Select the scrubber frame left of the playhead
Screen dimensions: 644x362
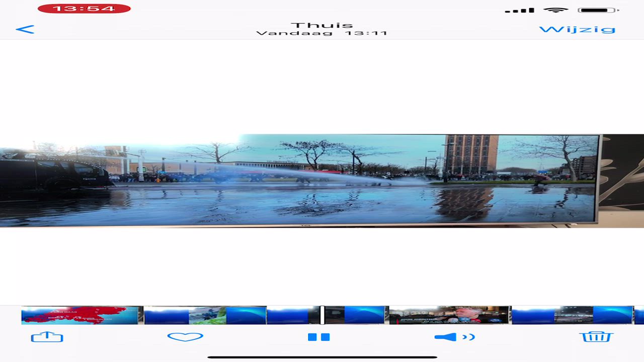(x=293, y=315)
